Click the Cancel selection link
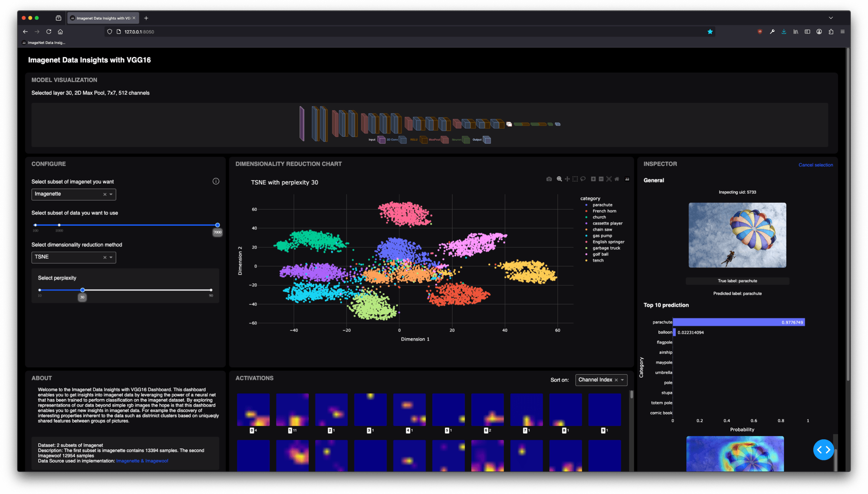The image size is (868, 494). point(815,165)
